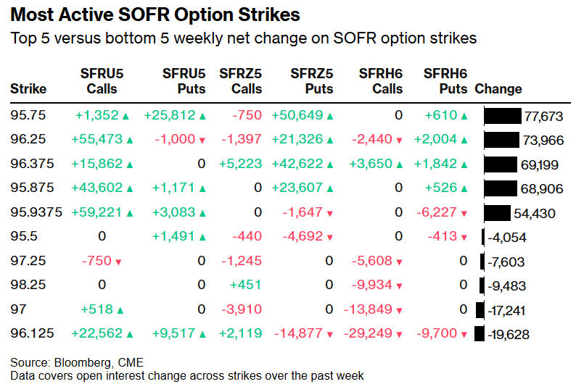Click the SFRH6 Puts column header

click(445, 81)
